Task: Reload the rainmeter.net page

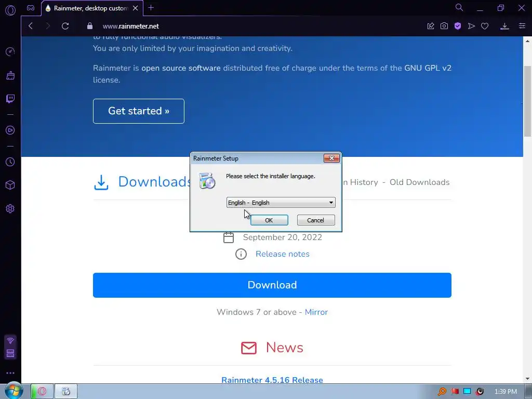Action: coord(65,26)
